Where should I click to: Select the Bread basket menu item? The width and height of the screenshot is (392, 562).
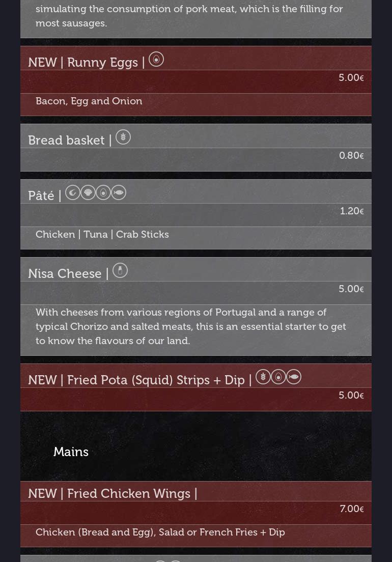tap(66, 140)
